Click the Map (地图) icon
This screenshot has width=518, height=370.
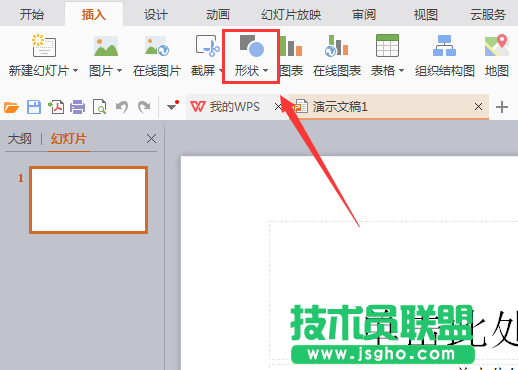[497, 45]
